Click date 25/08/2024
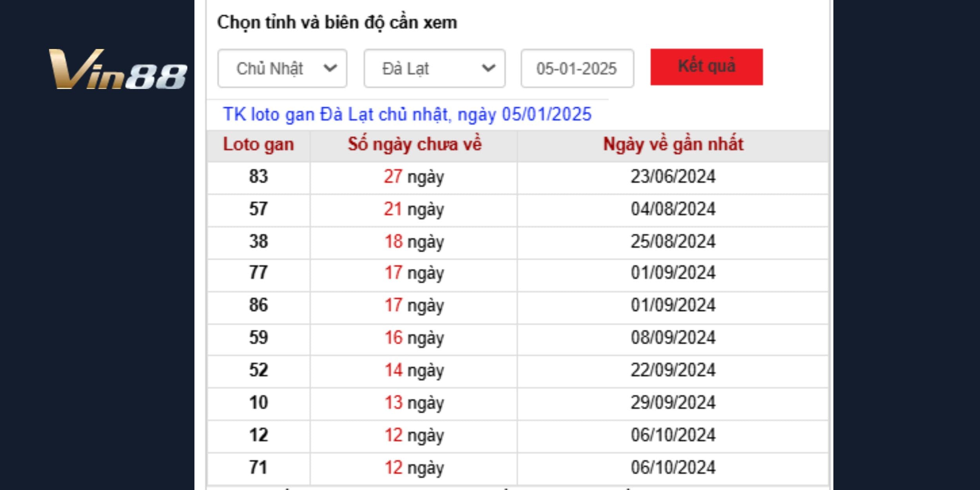 tap(673, 242)
